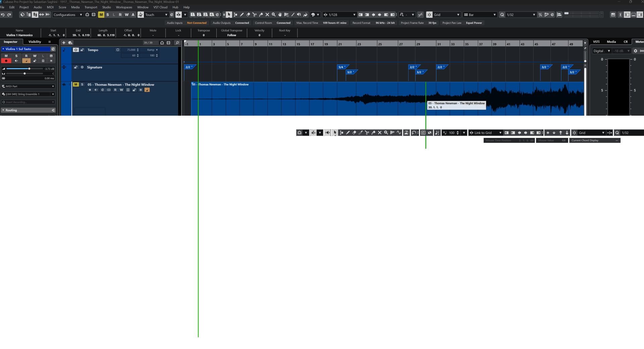Open the Find Tracks search icon
The image size is (644, 349).
pyautogui.click(x=177, y=43)
